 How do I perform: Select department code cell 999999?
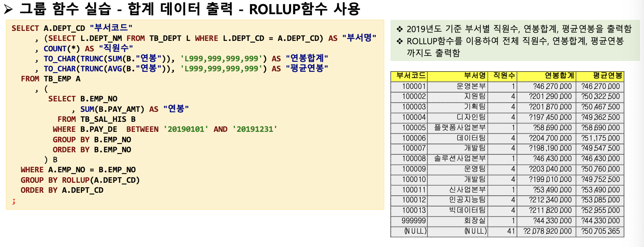click(409, 221)
